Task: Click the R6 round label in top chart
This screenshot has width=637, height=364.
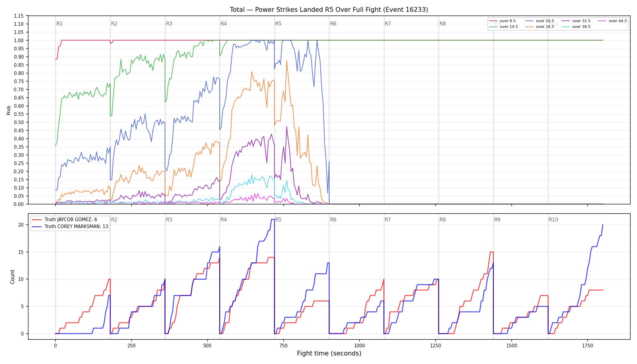Action: click(x=333, y=24)
